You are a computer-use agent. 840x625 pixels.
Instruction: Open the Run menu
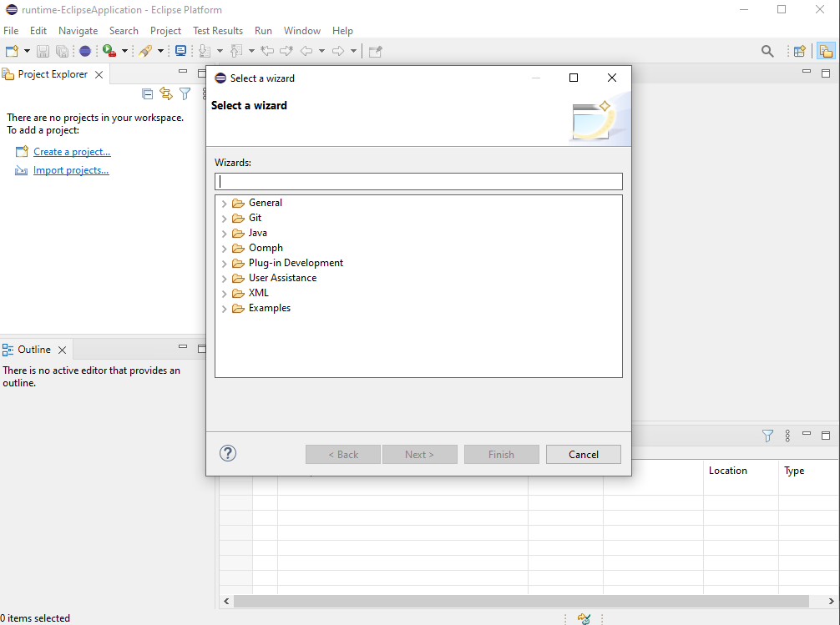(x=263, y=31)
